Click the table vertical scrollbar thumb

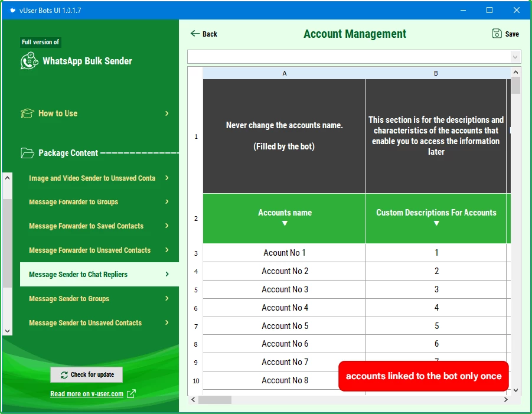pos(515,86)
